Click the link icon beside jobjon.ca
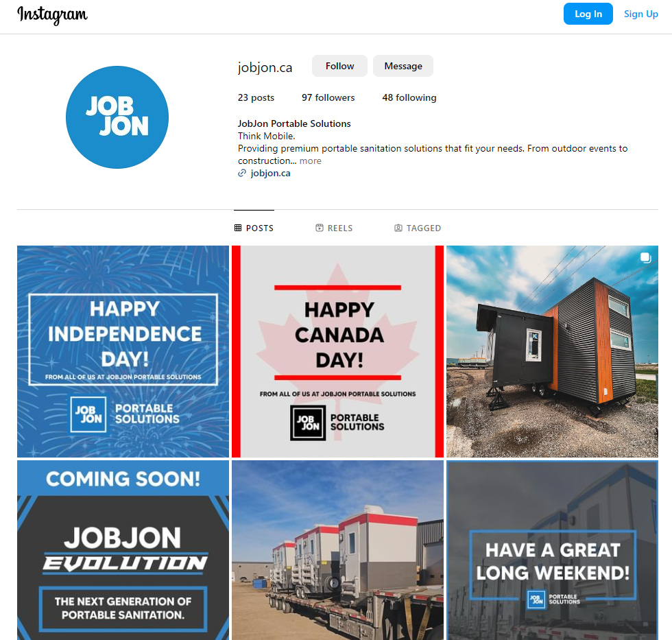The height and width of the screenshot is (640, 672). click(x=242, y=173)
